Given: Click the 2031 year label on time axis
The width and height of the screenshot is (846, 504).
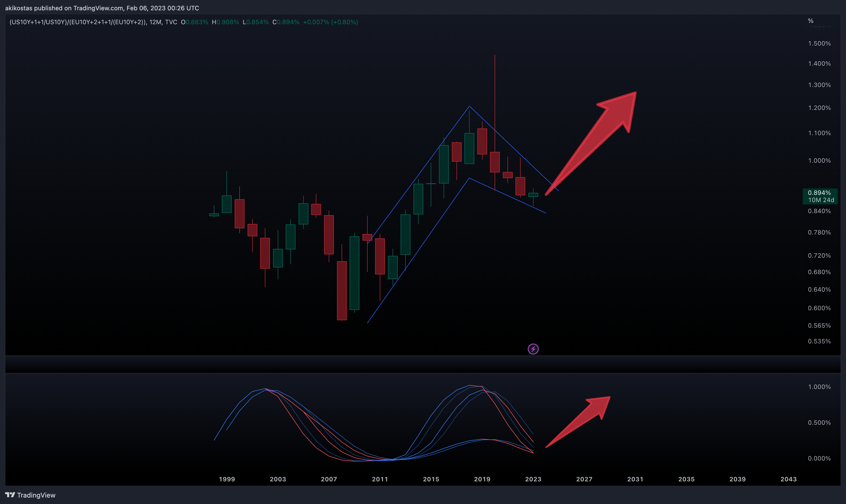Looking at the screenshot, I should pos(635,479).
